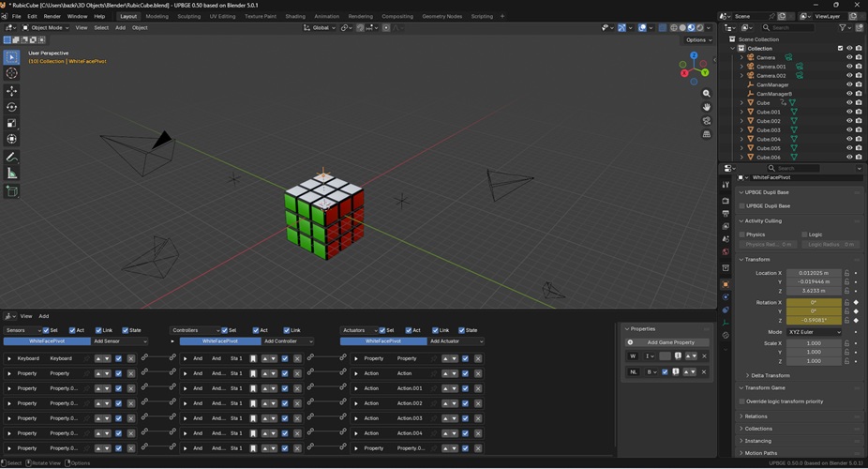Disable CamManager in renders
Image resolution: width=868 pixels, height=469 pixels.
pyautogui.click(x=859, y=84)
